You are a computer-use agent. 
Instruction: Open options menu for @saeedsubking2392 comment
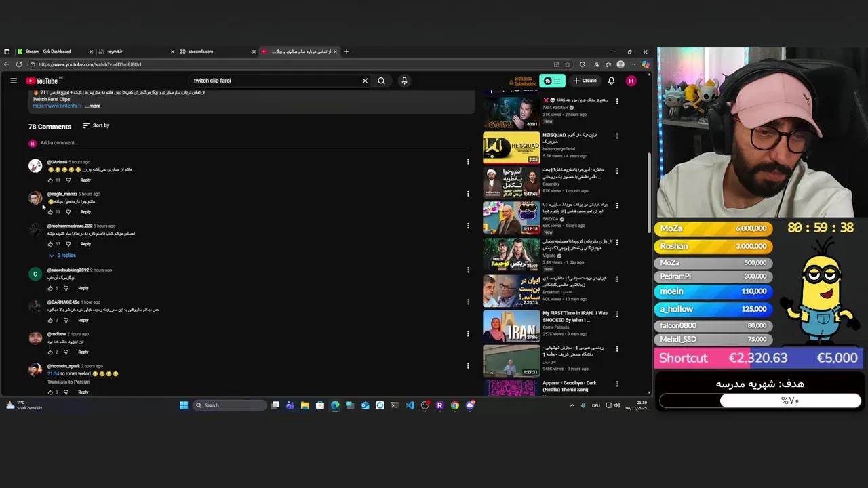[468, 270]
